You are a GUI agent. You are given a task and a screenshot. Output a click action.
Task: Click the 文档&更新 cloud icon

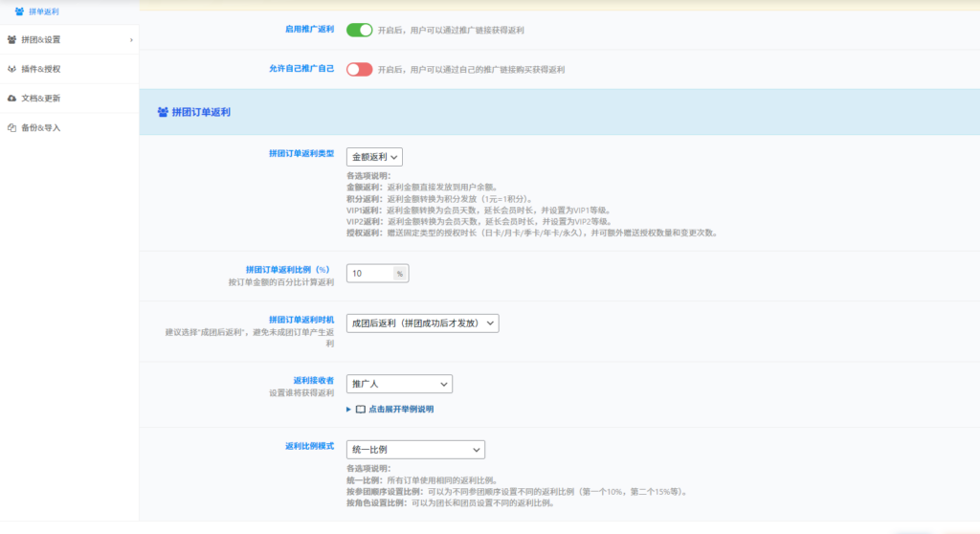coord(11,99)
